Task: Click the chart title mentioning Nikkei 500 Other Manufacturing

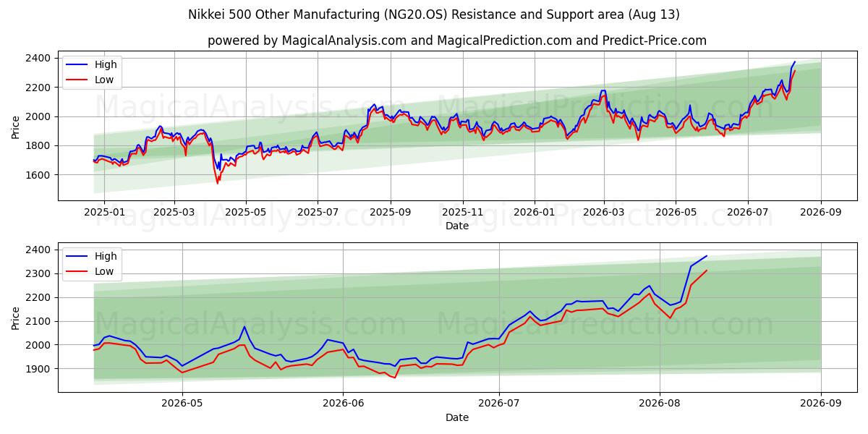Action: [434, 14]
